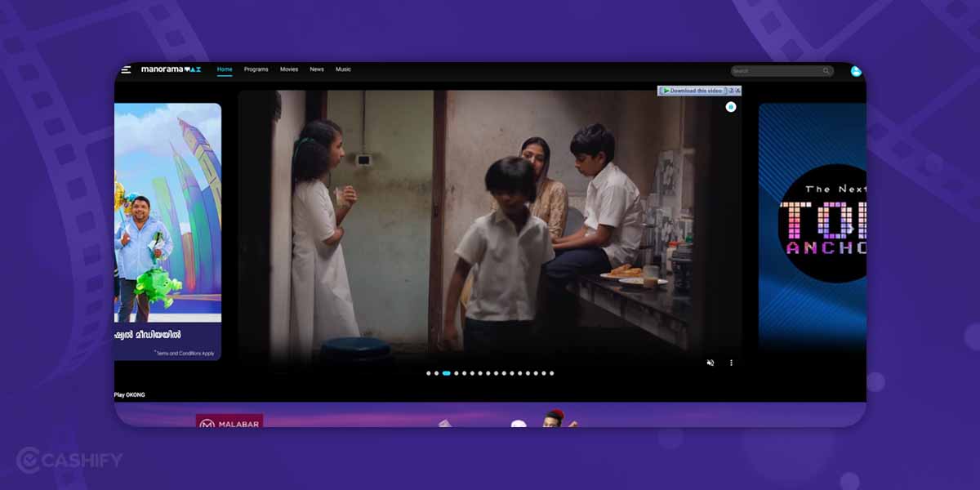The image size is (980, 490).
Task: Click the center video banner with children
Action: 490,233
